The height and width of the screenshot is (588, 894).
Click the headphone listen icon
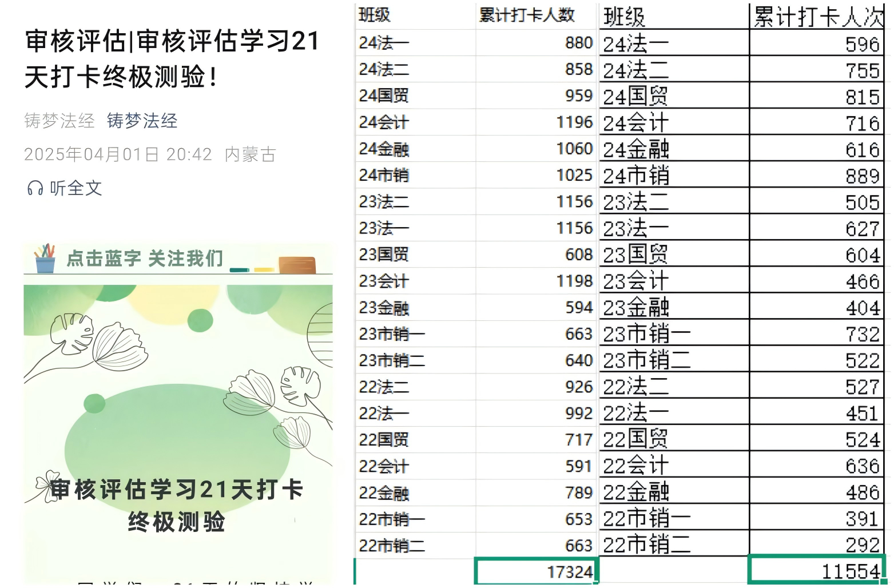(x=35, y=188)
